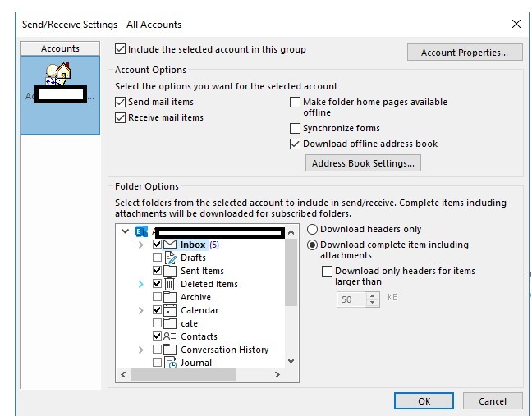Click folder tree scroll up arrow

pos(291,232)
